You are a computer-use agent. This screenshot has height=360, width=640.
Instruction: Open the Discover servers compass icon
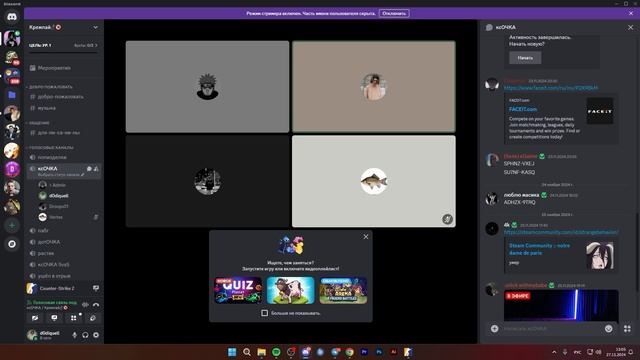pyautogui.click(x=12, y=244)
